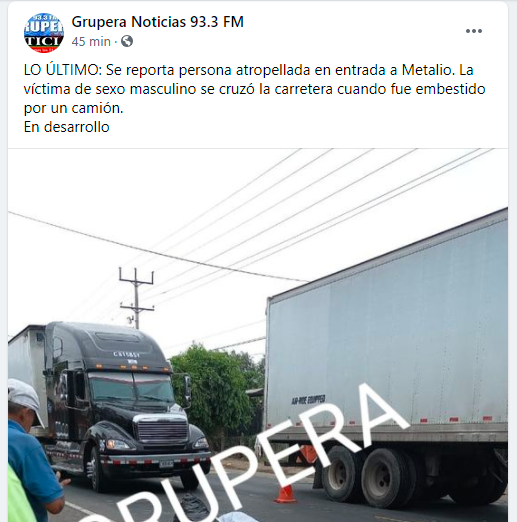The width and height of the screenshot is (517, 522).
Task: Open Grupera Noticias round profile avatar
Action: point(44,33)
